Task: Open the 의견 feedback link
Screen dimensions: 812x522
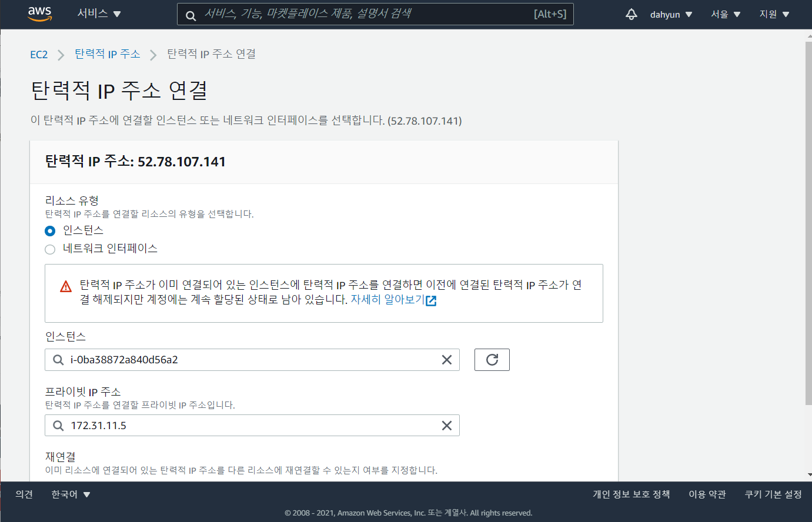Action: pos(24,494)
